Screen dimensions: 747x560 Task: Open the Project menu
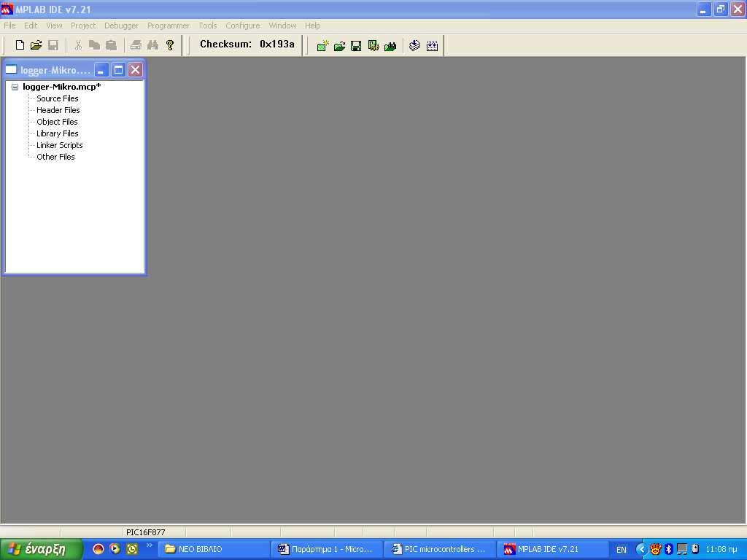pos(83,26)
